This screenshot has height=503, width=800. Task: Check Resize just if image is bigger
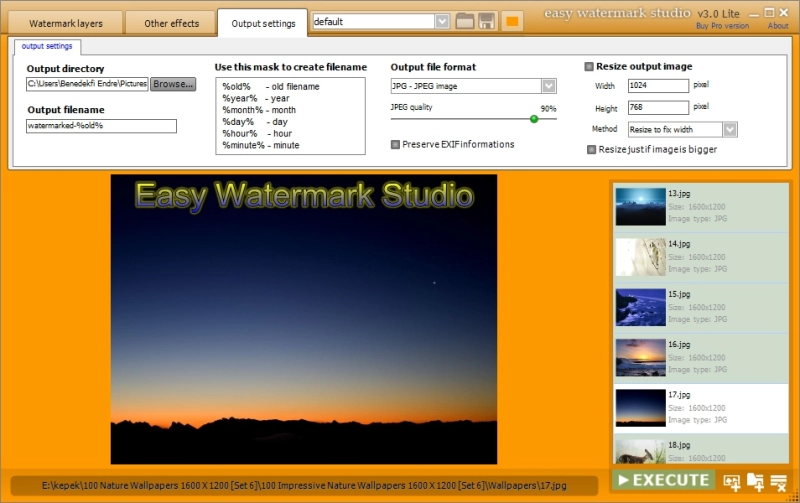(x=591, y=149)
